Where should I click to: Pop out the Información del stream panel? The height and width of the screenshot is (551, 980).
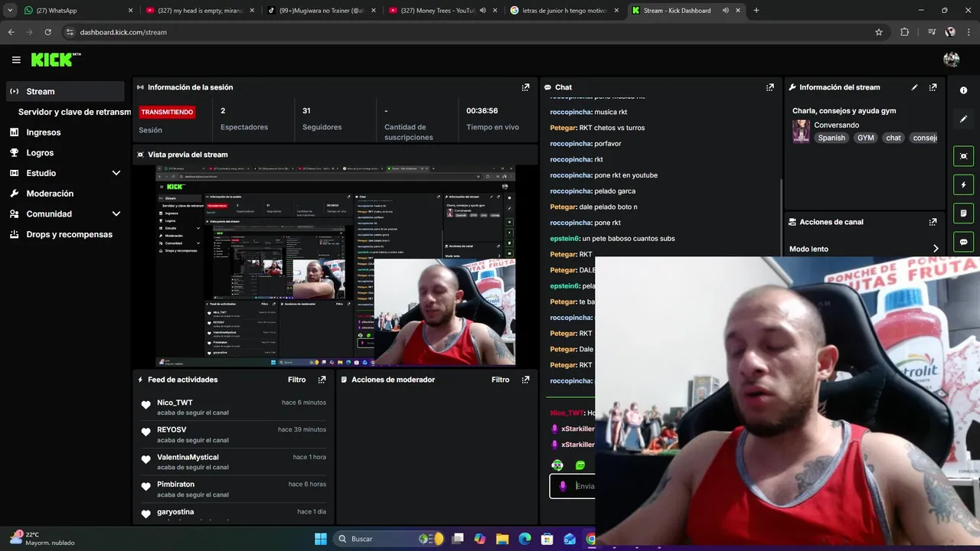point(933,87)
